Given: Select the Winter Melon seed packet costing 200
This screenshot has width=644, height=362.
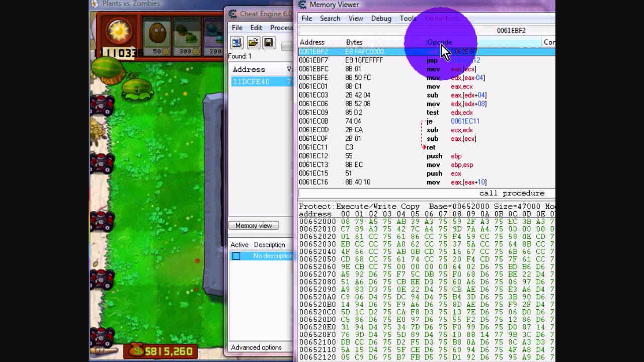Looking at the screenshot, I should pyautogui.click(x=213, y=36).
